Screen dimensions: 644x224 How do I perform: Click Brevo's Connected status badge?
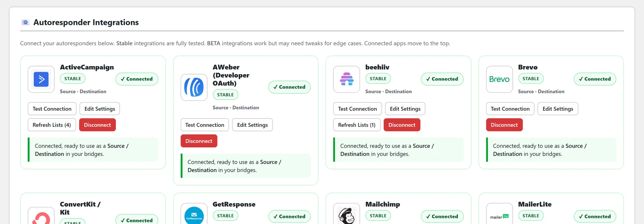tap(595, 79)
